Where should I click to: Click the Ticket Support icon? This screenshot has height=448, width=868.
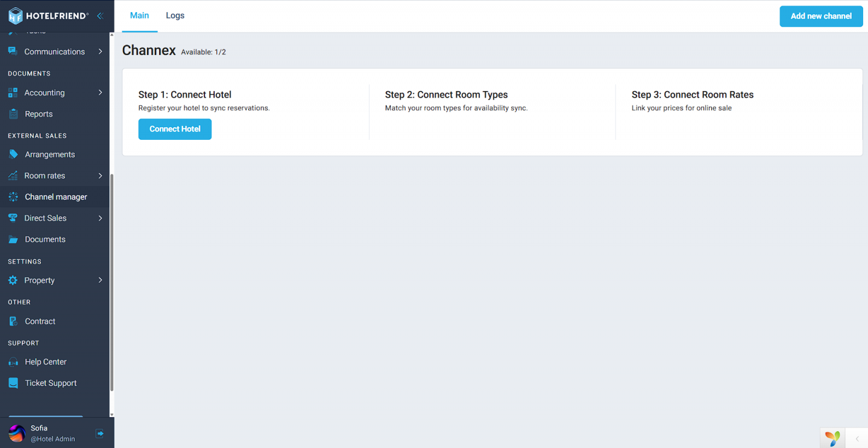pyautogui.click(x=13, y=383)
